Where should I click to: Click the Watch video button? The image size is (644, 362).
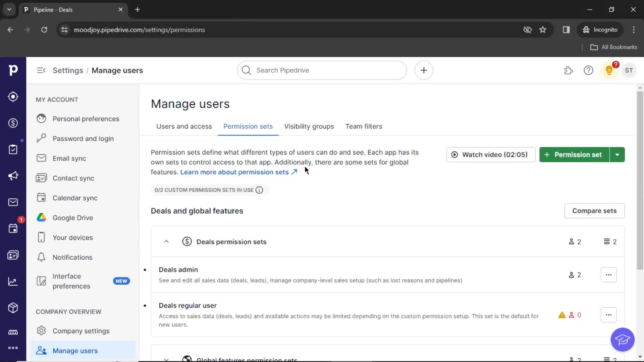tap(490, 154)
